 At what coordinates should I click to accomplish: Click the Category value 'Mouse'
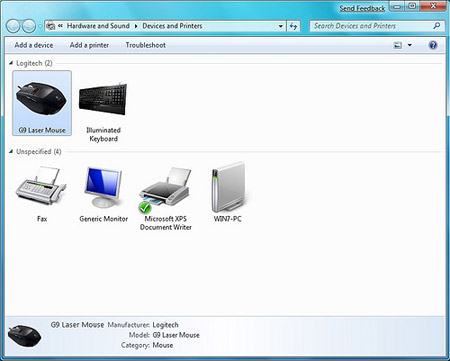coord(163,345)
